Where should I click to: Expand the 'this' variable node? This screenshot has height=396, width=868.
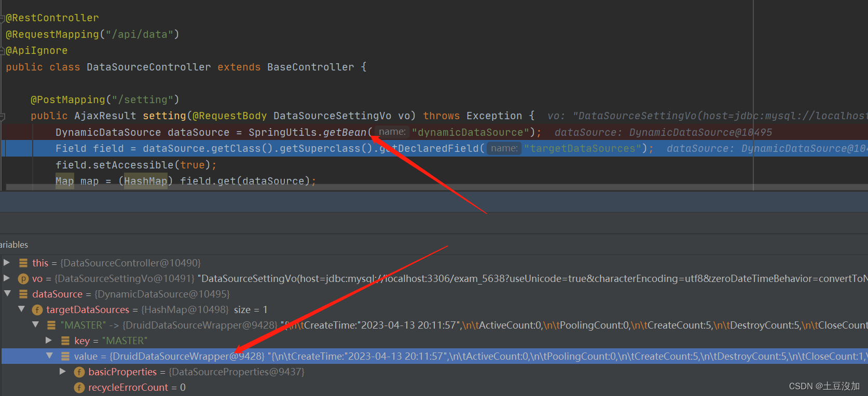7,263
